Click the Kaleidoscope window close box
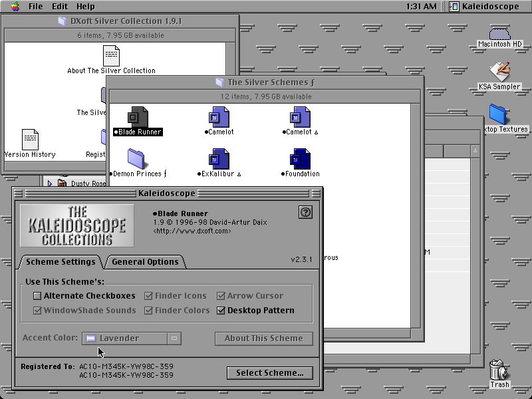The image size is (532, 399). point(19,194)
